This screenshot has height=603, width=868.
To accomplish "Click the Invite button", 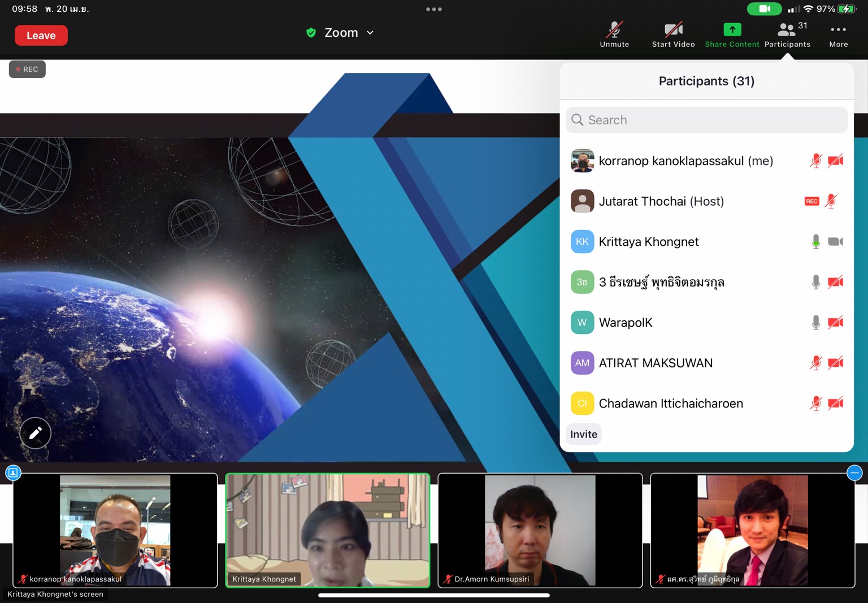I will coord(584,434).
